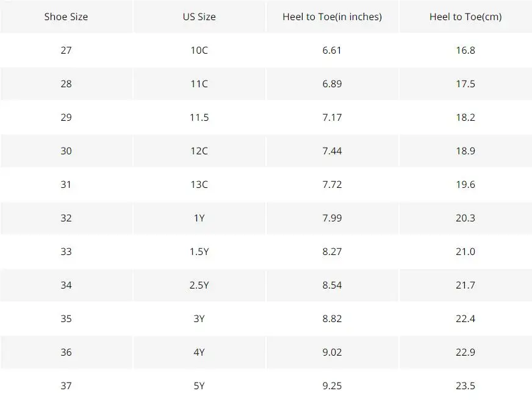Click the US Size column header
The height and width of the screenshot is (402, 532).
pyautogui.click(x=199, y=16)
